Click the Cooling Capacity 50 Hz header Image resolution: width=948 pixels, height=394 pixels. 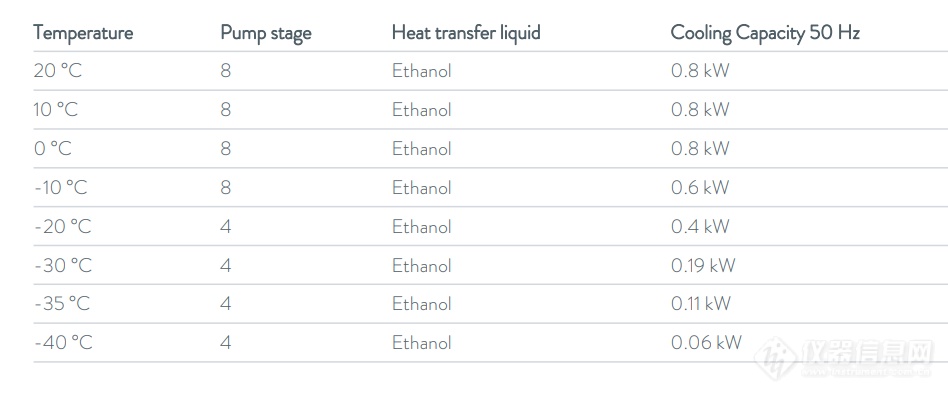pos(765,33)
